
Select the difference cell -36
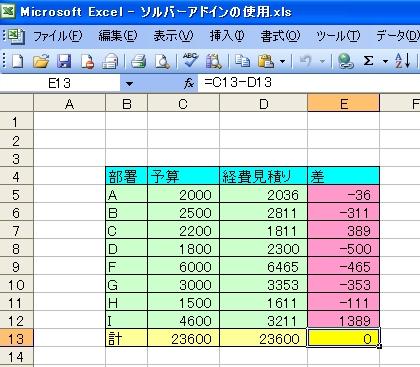(x=343, y=194)
